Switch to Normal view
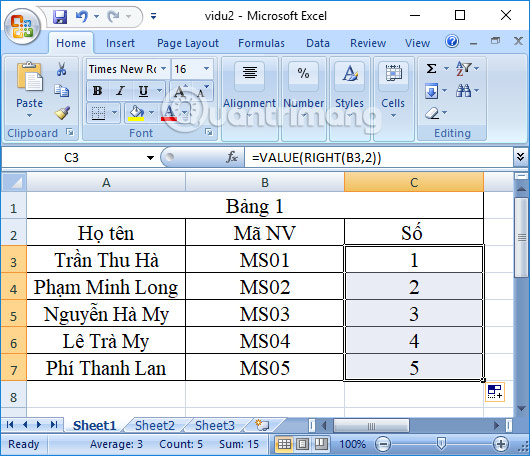530x456 pixels. pos(284,444)
